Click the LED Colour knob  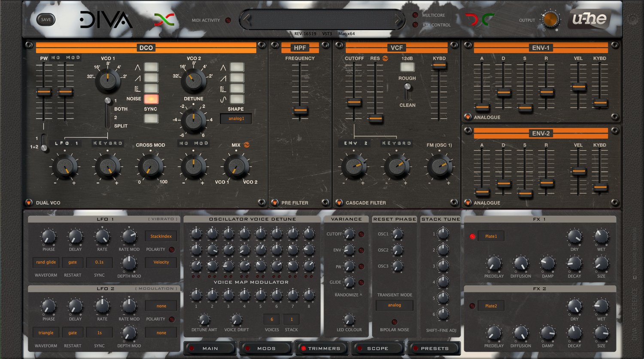pos(349,320)
